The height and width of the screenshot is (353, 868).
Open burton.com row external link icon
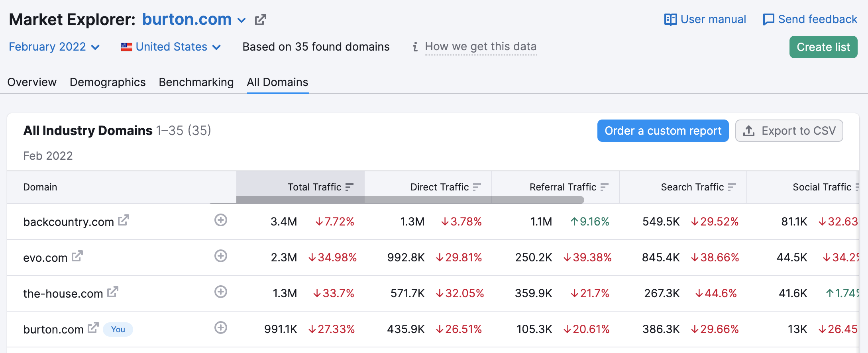pyautogui.click(x=93, y=328)
